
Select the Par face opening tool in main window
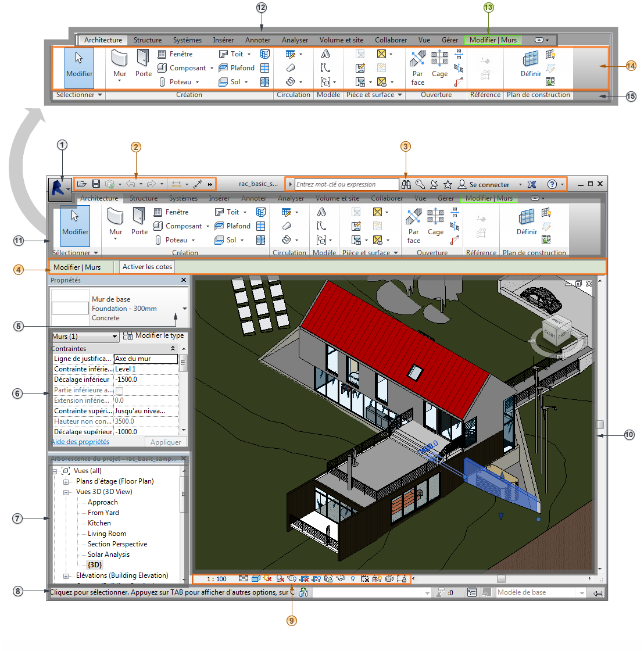[414, 226]
